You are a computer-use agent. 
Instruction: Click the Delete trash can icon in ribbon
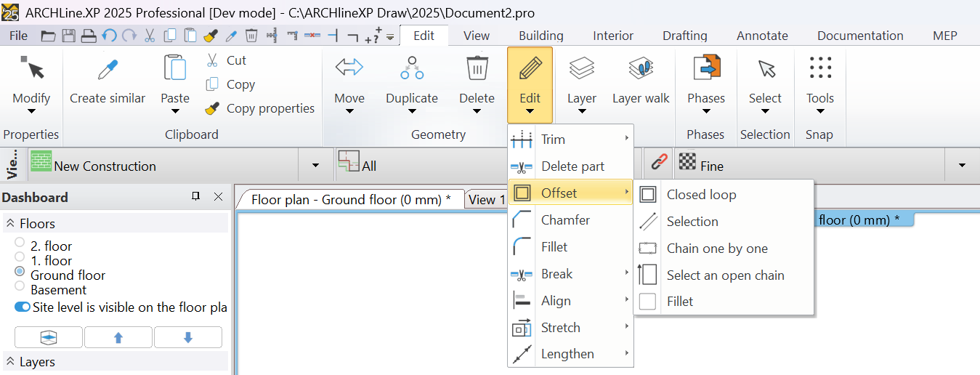[x=477, y=68]
